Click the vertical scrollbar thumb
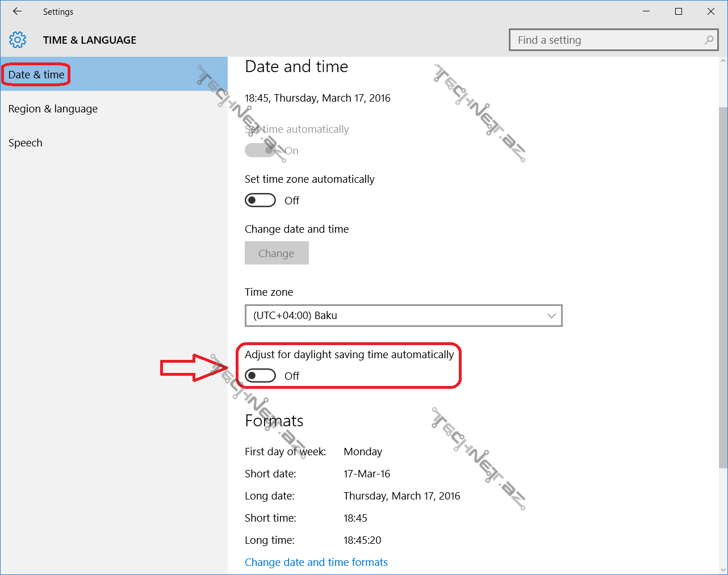Screen dimensions: 728x575 (723, 284)
